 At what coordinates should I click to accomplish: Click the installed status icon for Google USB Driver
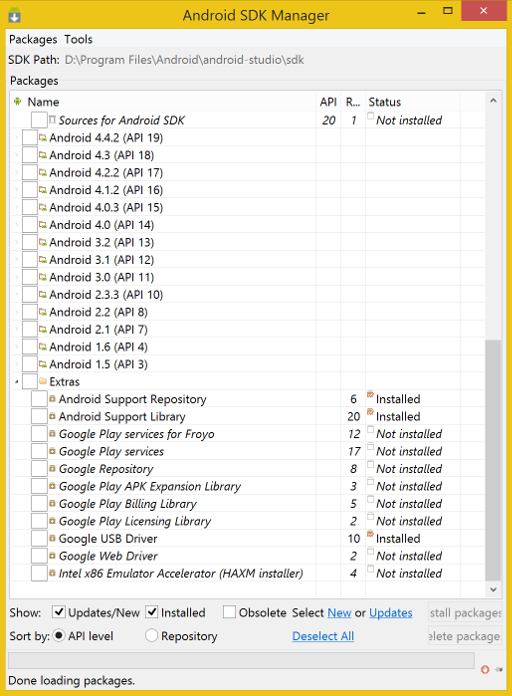coord(370,534)
